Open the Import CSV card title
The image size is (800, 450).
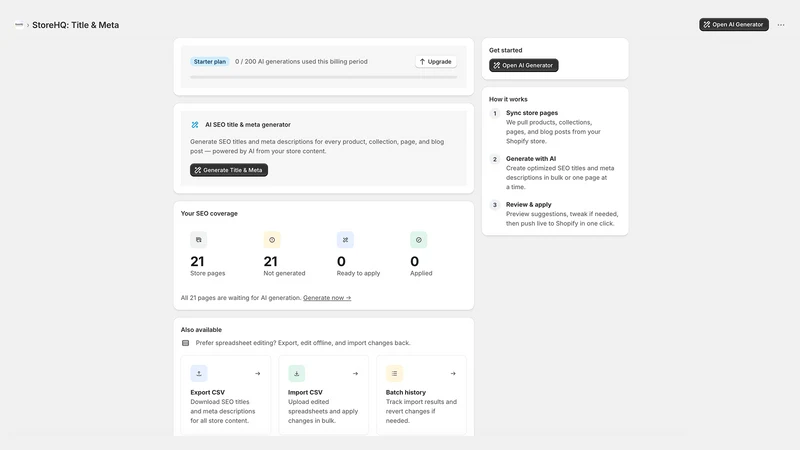305,392
